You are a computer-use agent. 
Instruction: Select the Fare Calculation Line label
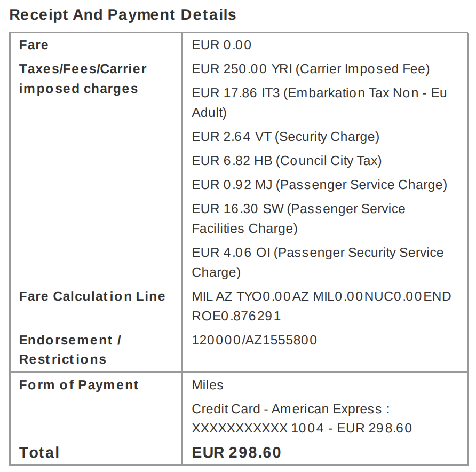point(92,296)
